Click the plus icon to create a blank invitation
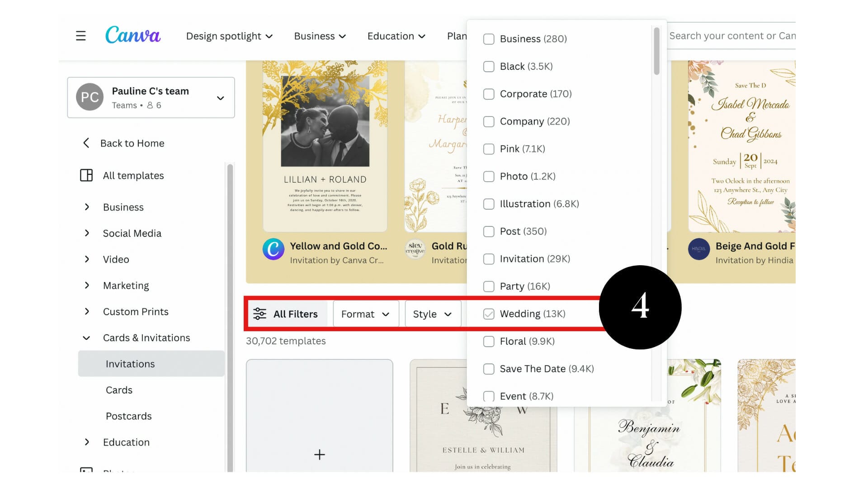The image size is (868, 488). click(319, 454)
